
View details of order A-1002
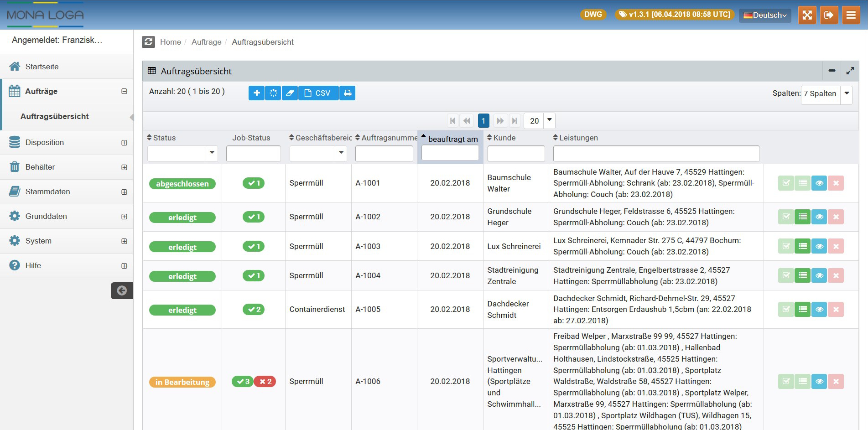point(819,217)
